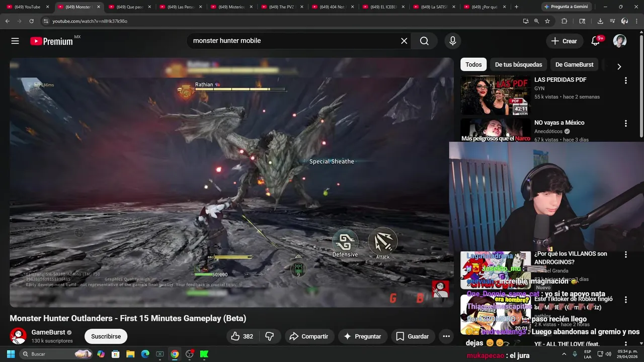Open Chrome profile avatar
Viewport: 644px width, 362px height.
coord(624,21)
